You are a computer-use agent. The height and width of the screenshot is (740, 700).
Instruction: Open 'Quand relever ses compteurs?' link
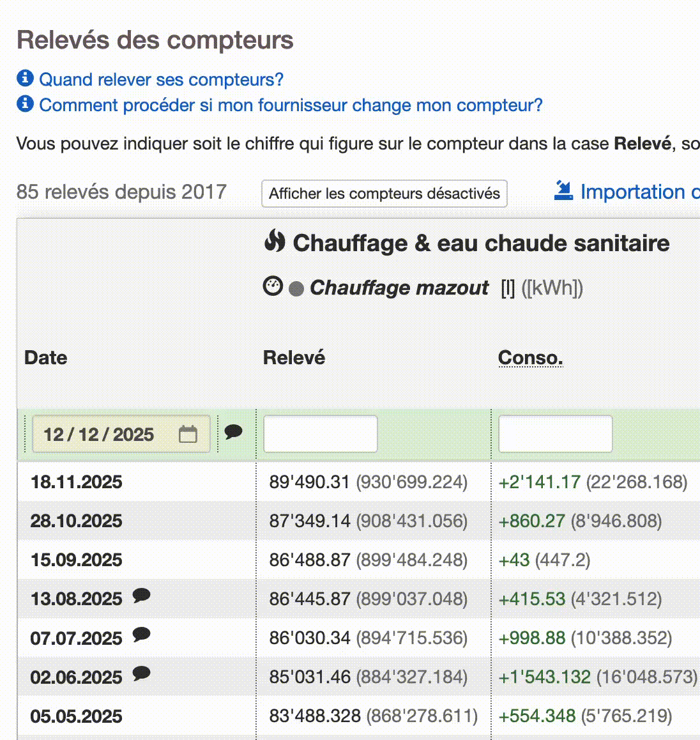(x=161, y=79)
